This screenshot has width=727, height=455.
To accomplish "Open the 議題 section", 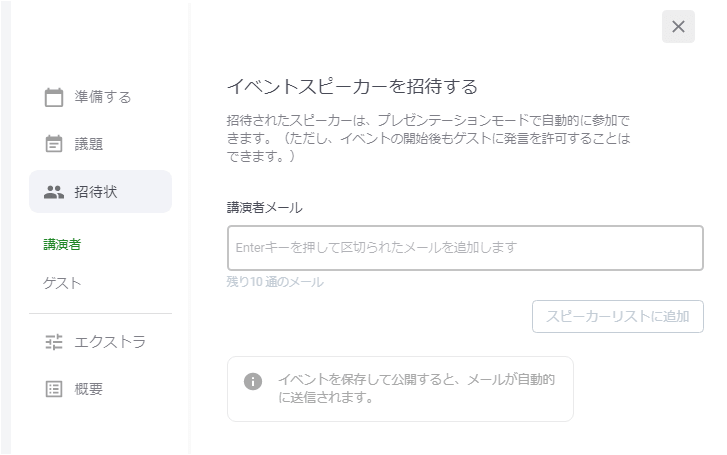I will [x=100, y=144].
